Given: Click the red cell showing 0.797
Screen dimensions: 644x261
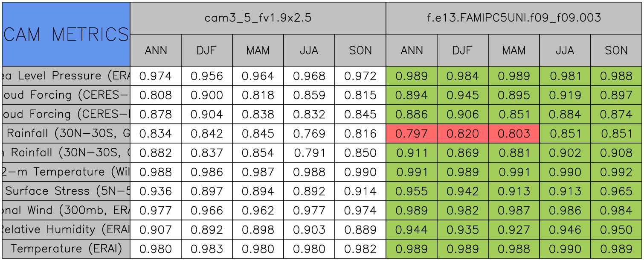Looking at the screenshot, I should click(411, 134).
